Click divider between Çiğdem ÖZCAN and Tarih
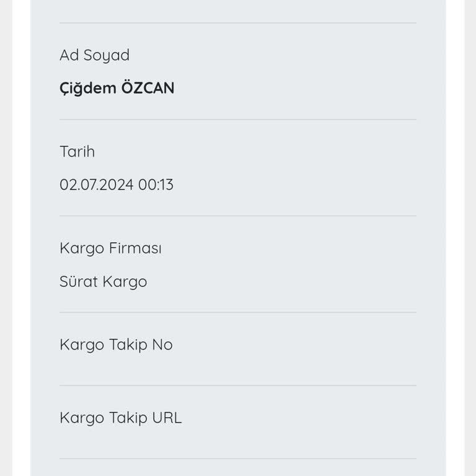Viewport: 476px width, 476px height. click(x=238, y=120)
